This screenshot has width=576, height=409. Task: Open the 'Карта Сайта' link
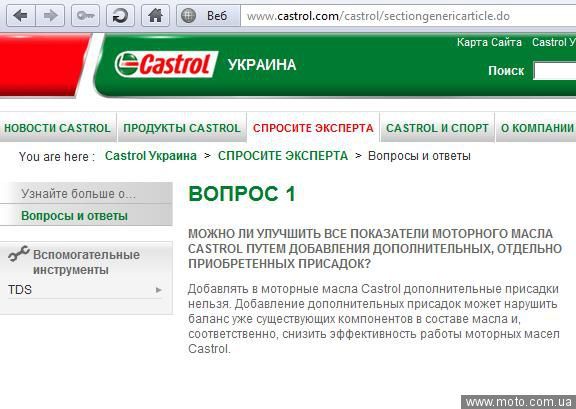(489, 42)
